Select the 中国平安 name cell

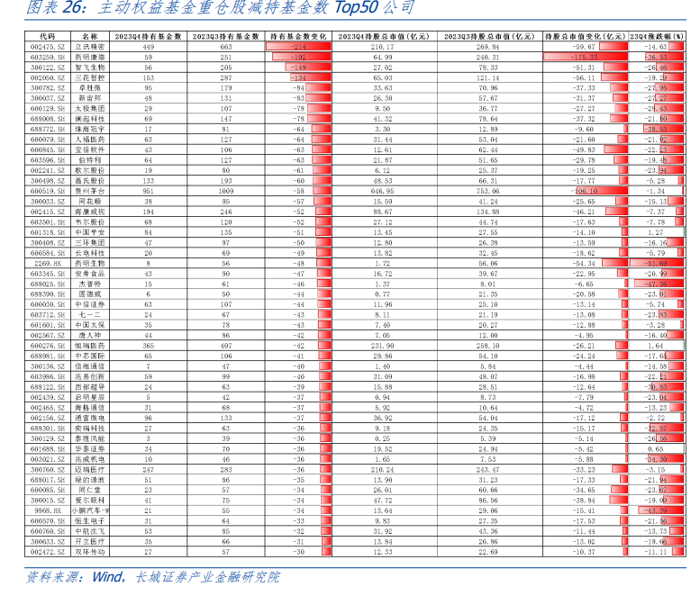tap(91, 232)
